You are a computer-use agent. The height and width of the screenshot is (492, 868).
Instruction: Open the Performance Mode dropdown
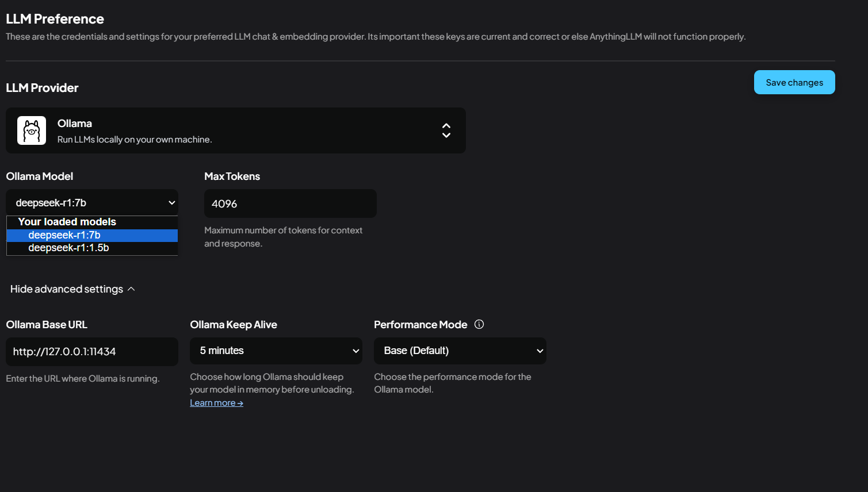(460, 351)
